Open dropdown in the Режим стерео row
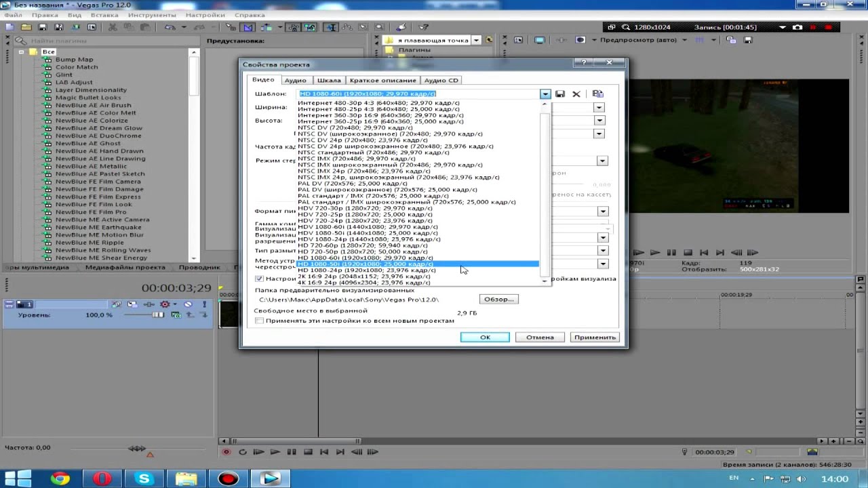The height and width of the screenshot is (488, 868). [602, 161]
